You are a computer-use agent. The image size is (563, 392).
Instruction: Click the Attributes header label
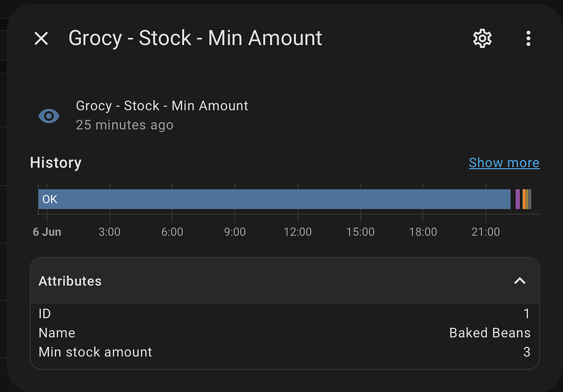point(70,281)
